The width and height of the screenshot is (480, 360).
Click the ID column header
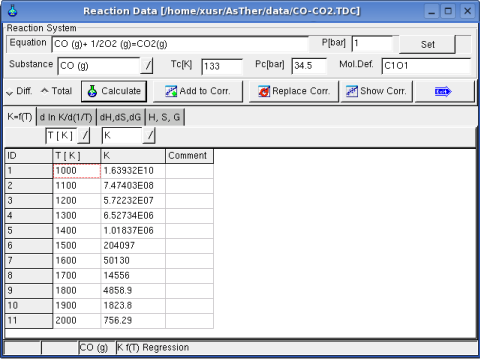29,156
